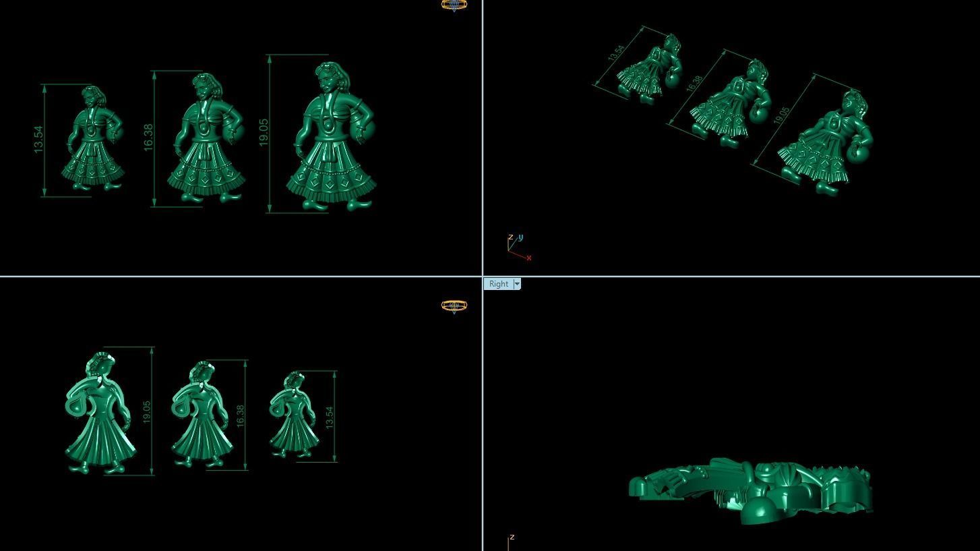Select the largest front-facing dancer figure model
The width and height of the screenshot is (980, 551).
point(332,136)
